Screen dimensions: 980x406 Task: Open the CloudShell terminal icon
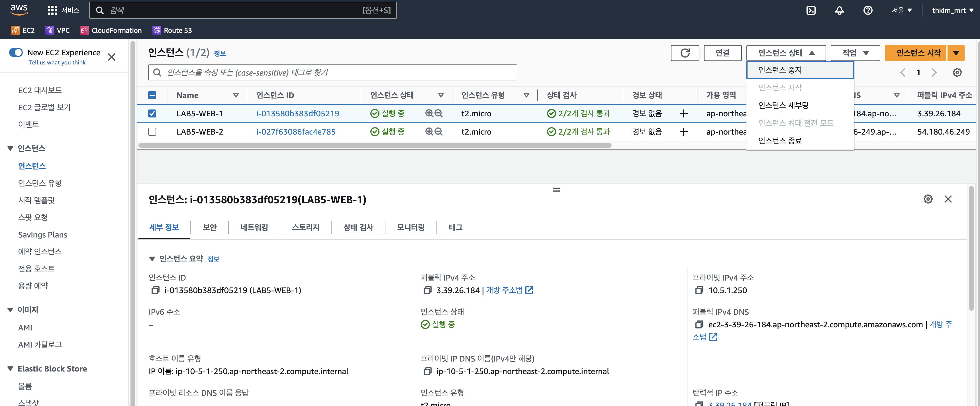click(x=811, y=10)
